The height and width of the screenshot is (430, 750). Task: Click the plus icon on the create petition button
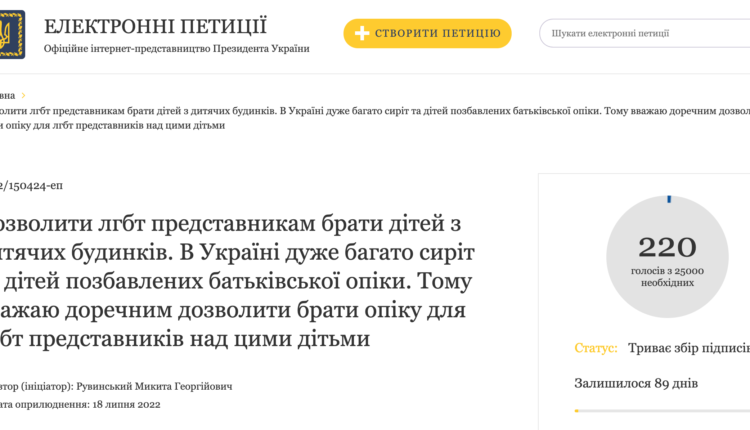(362, 33)
